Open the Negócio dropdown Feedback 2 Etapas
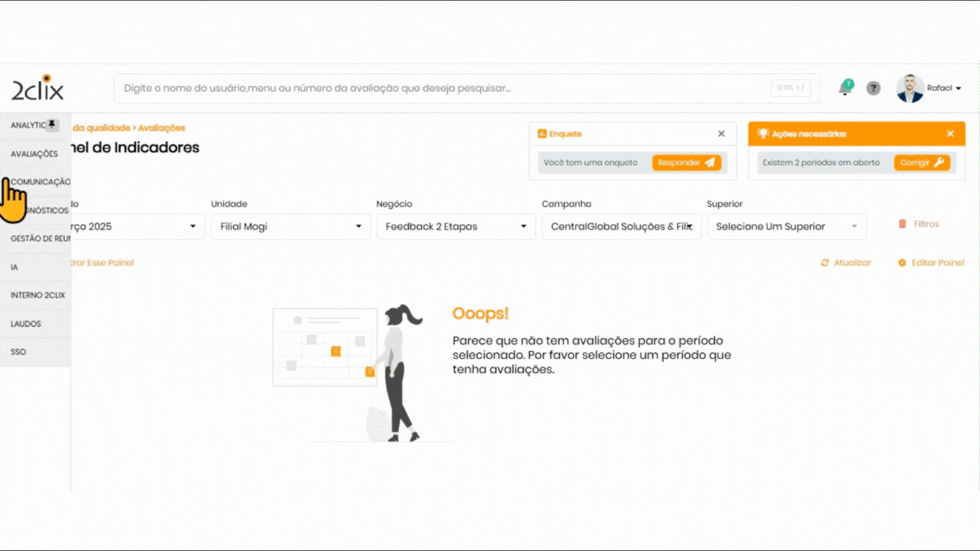The image size is (980, 551). (456, 226)
